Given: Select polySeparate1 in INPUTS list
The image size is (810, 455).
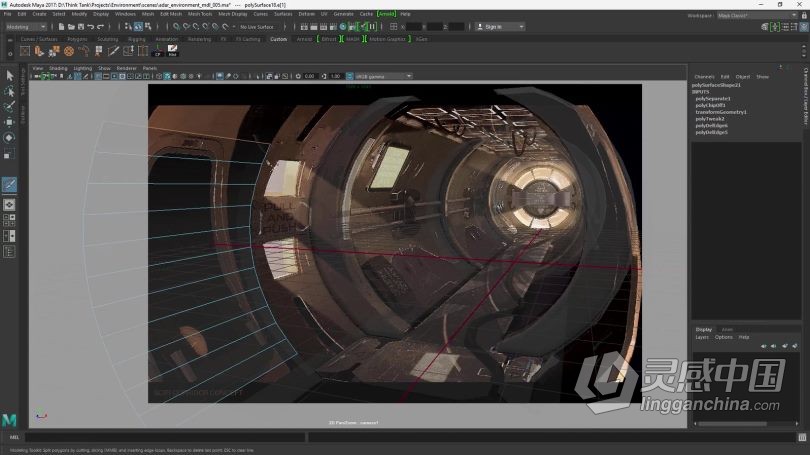Looking at the screenshot, I should click(713, 99).
